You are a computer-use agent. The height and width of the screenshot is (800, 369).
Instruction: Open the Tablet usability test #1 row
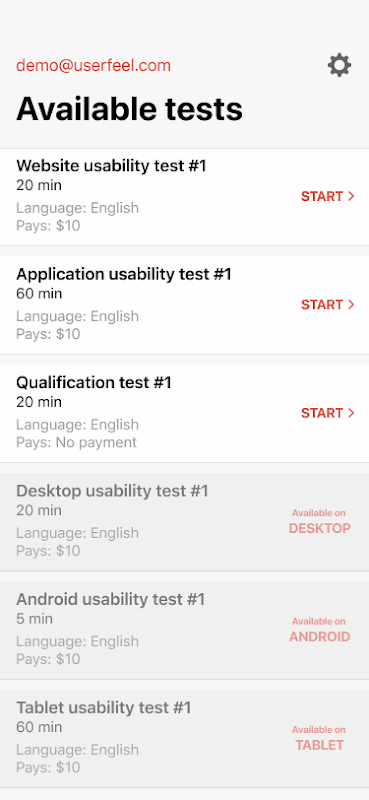[x=184, y=738]
